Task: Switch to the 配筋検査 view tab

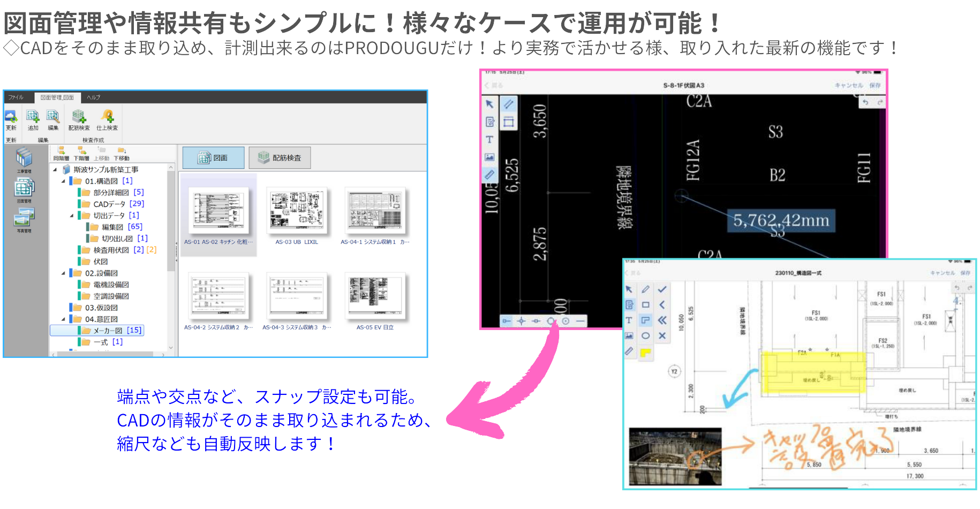Action: [280, 158]
